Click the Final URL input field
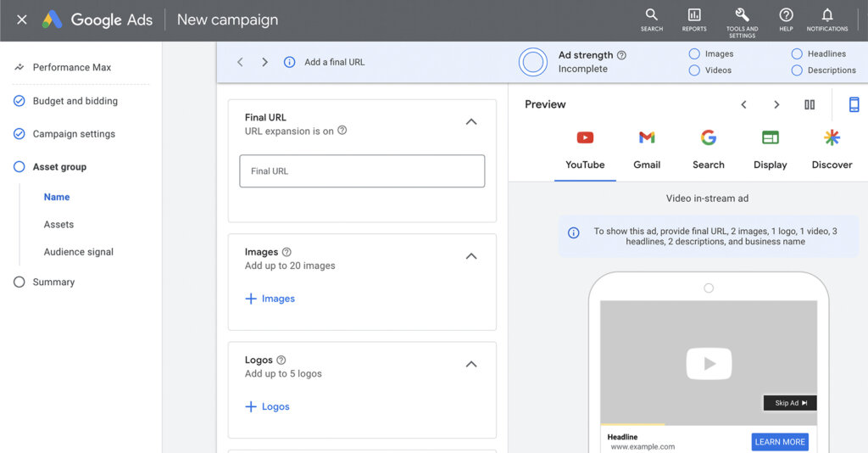Screen dimensions: 868x453 [x=362, y=171]
